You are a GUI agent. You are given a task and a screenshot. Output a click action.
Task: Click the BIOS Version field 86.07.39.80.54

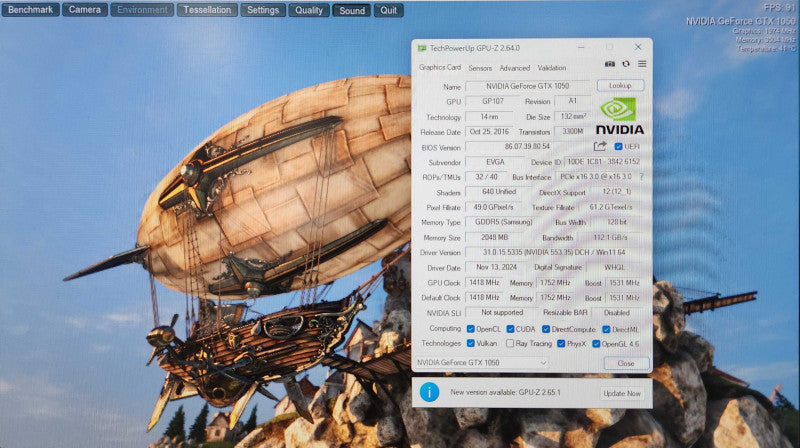pyautogui.click(x=528, y=146)
